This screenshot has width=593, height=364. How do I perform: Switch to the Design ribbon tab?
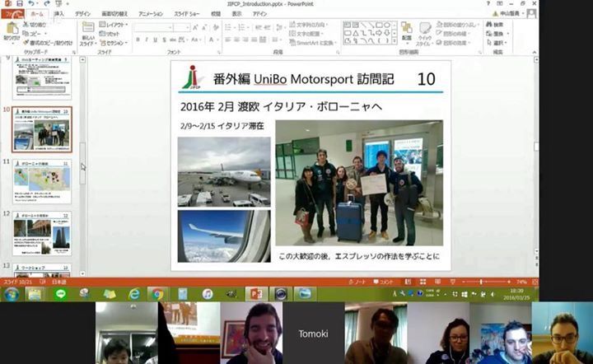pos(82,14)
